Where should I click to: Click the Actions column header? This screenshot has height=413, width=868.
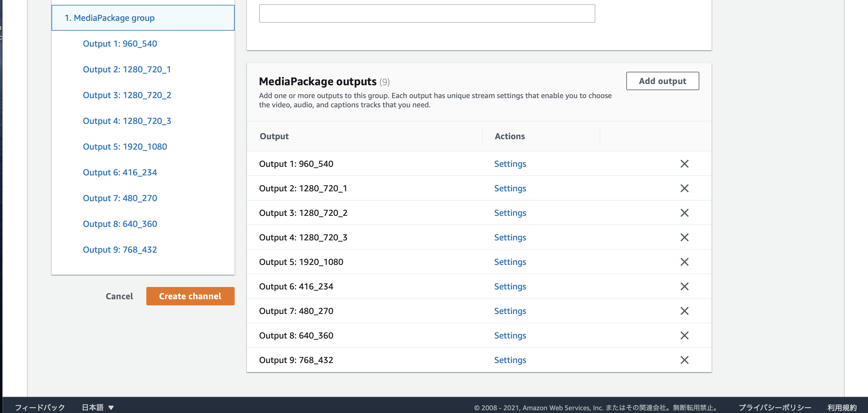[x=509, y=136]
